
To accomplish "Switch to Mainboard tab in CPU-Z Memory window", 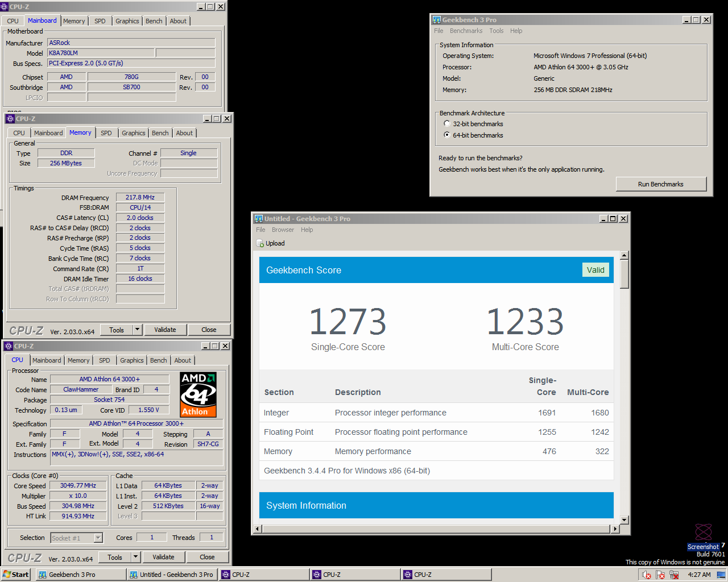I will click(x=48, y=133).
